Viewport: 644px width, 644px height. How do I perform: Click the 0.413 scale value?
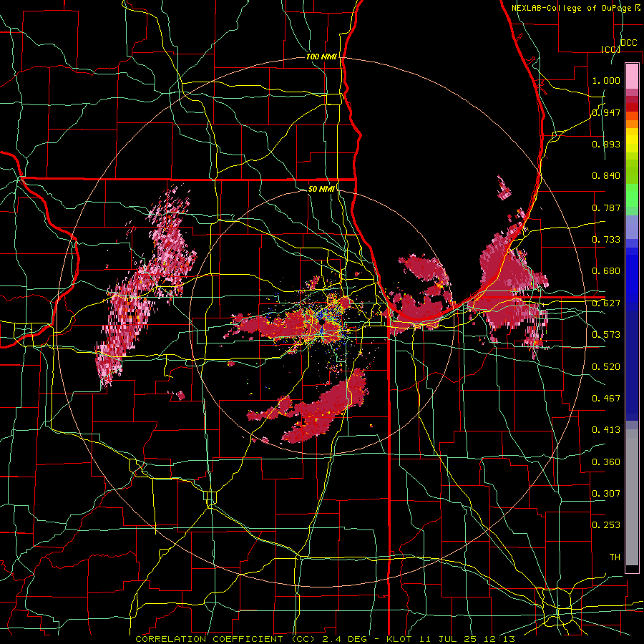point(606,430)
